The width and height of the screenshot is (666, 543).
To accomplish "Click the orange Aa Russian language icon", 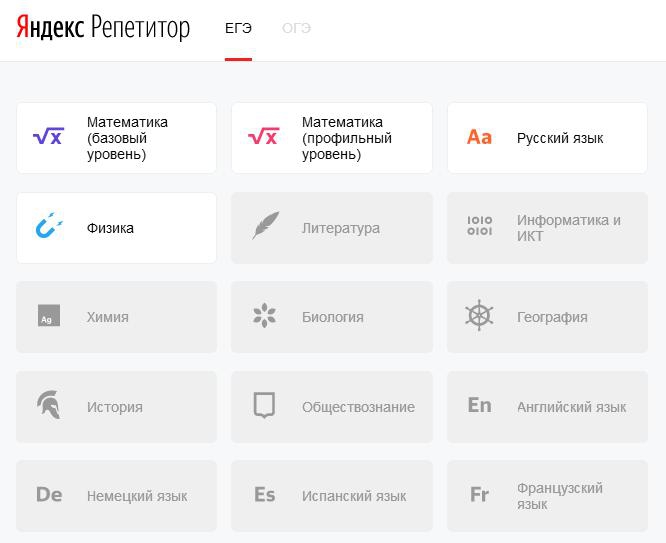I will pos(479,138).
